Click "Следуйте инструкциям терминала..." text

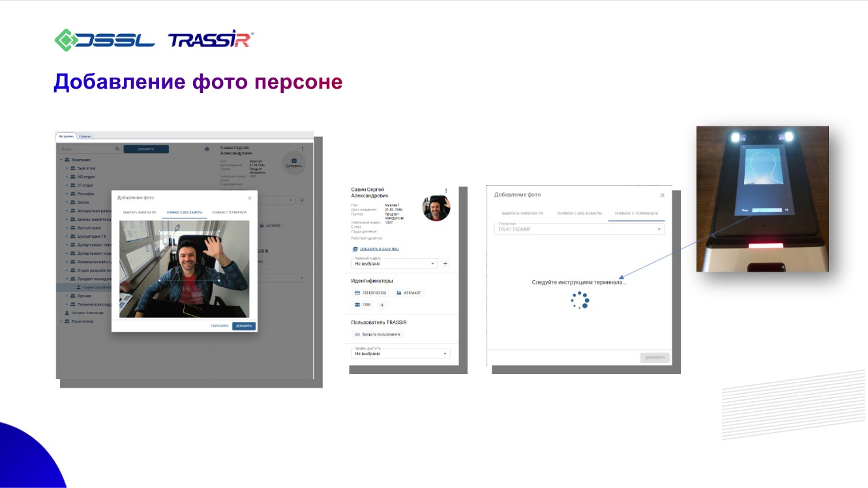pyautogui.click(x=579, y=282)
